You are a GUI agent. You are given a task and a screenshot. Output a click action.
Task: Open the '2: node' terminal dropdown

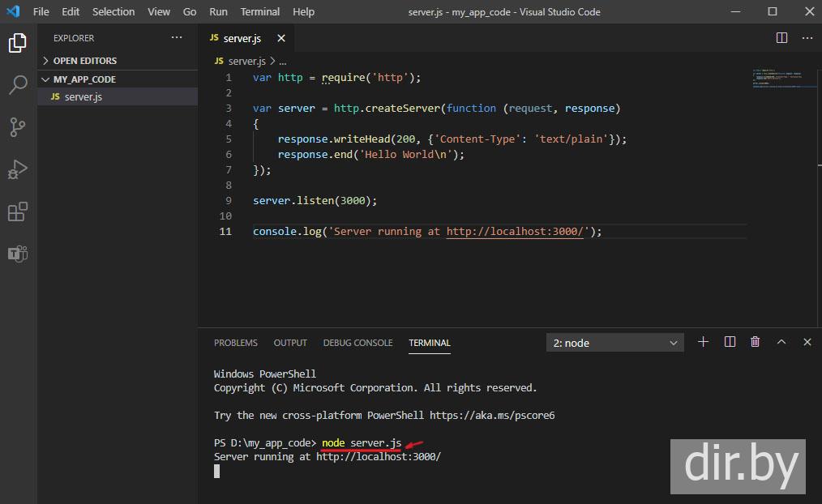[615, 343]
